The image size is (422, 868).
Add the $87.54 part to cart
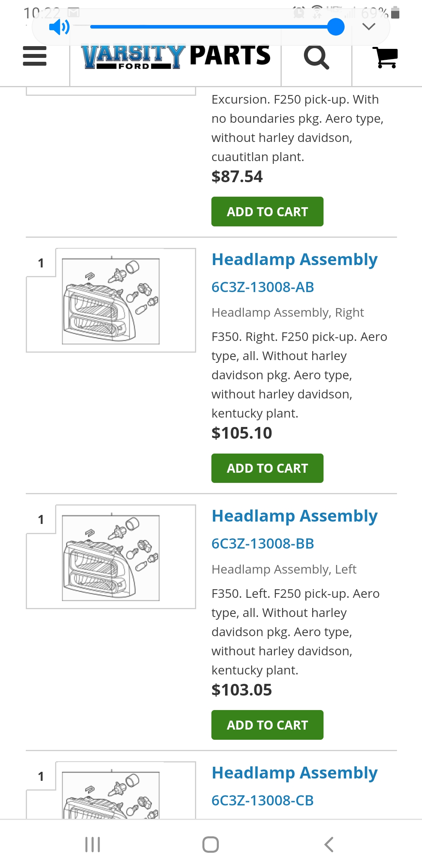(267, 212)
